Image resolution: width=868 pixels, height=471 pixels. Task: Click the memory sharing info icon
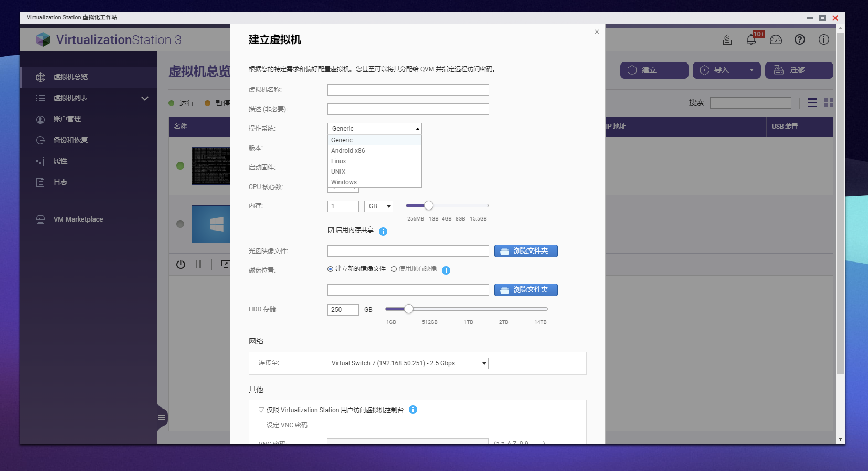(x=383, y=232)
